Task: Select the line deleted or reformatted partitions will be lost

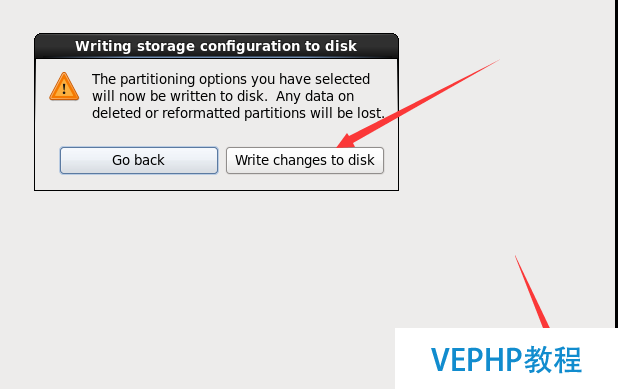Action: click(x=238, y=113)
